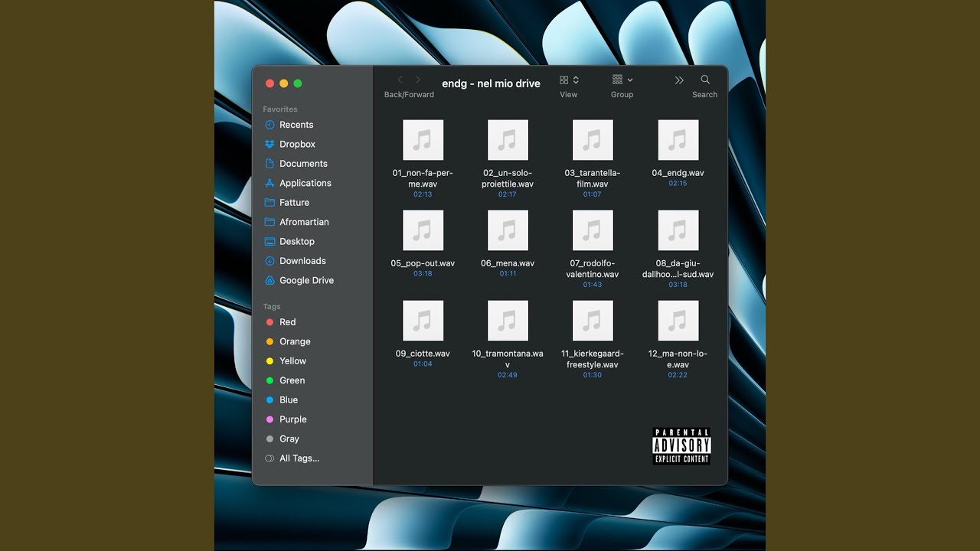Expand the Group options dropdown

click(x=622, y=80)
